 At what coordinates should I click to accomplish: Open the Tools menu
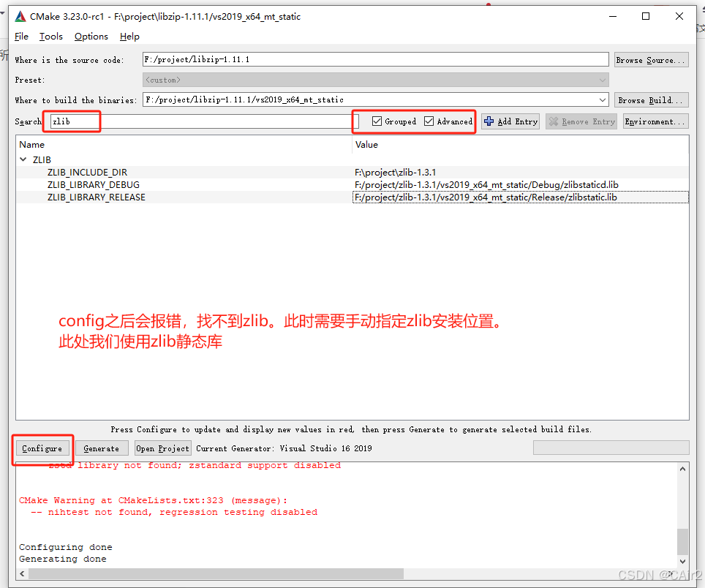coord(50,36)
